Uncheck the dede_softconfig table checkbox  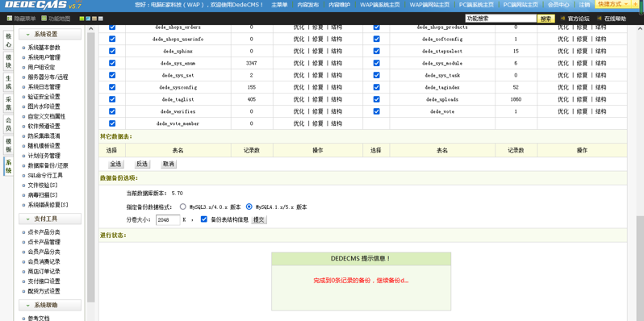point(376,39)
